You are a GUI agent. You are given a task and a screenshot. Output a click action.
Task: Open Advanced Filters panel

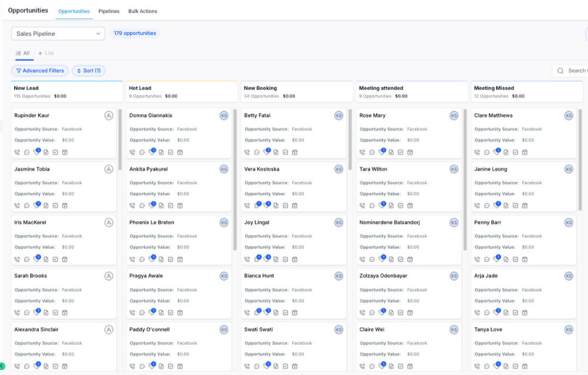point(40,71)
